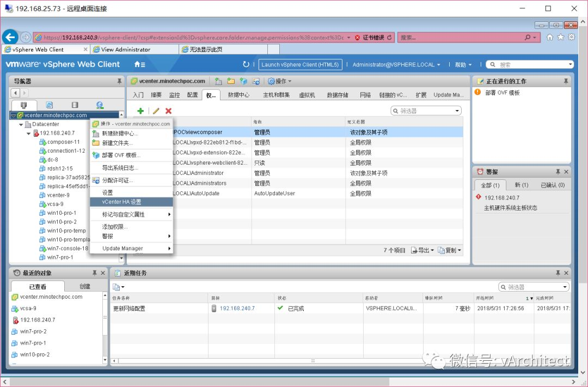Viewport: 588px width, 387px height.
Task: Open the tasks view options dropdown icon
Action: (x=118, y=287)
